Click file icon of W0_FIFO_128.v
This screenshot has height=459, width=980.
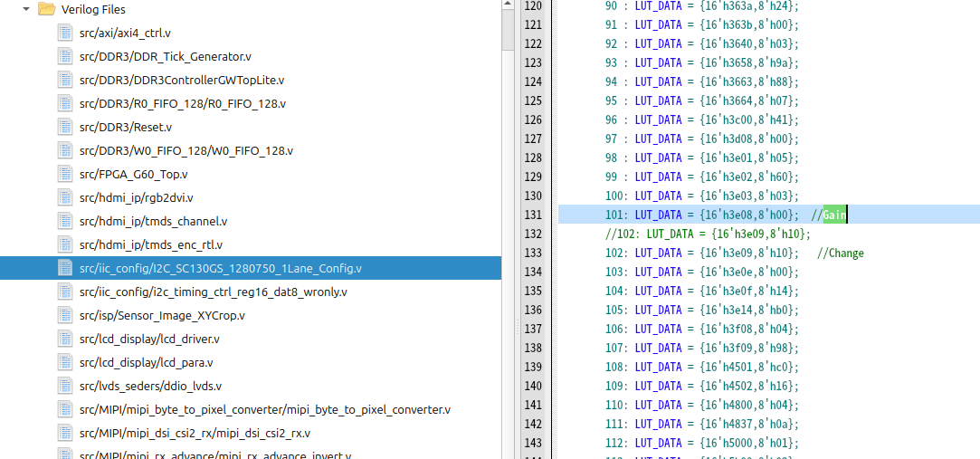pos(66,150)
